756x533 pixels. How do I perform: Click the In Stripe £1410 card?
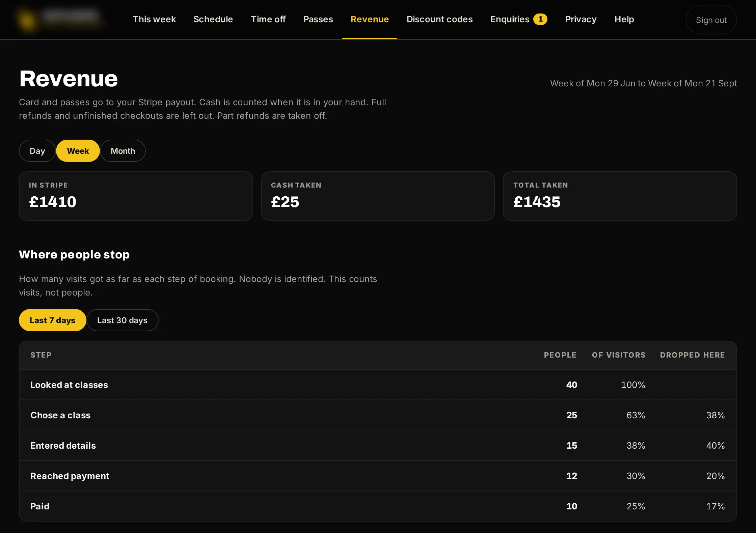136,196
